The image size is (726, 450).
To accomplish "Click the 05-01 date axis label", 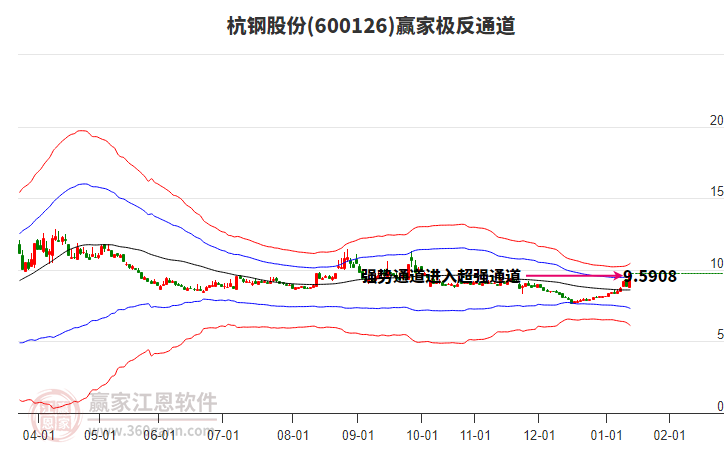I will (100, 435).
